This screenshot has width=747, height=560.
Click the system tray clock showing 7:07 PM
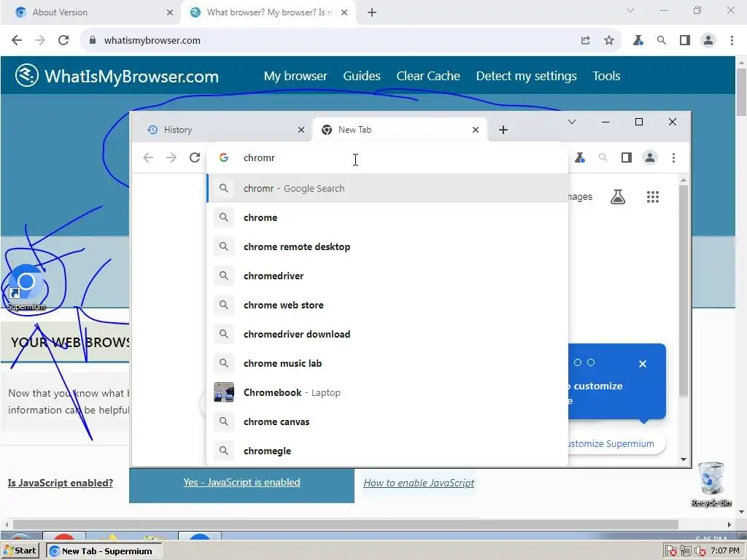pyautogui.click(x=724, y=551)
